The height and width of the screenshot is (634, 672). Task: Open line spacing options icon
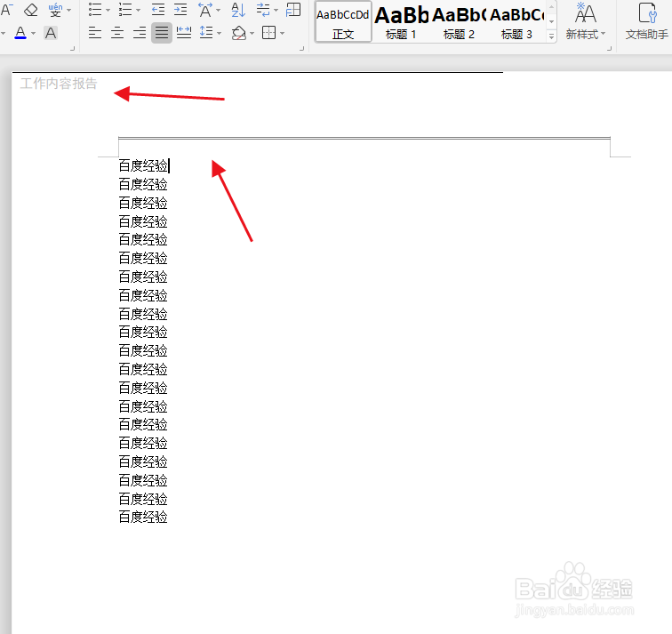206,33
